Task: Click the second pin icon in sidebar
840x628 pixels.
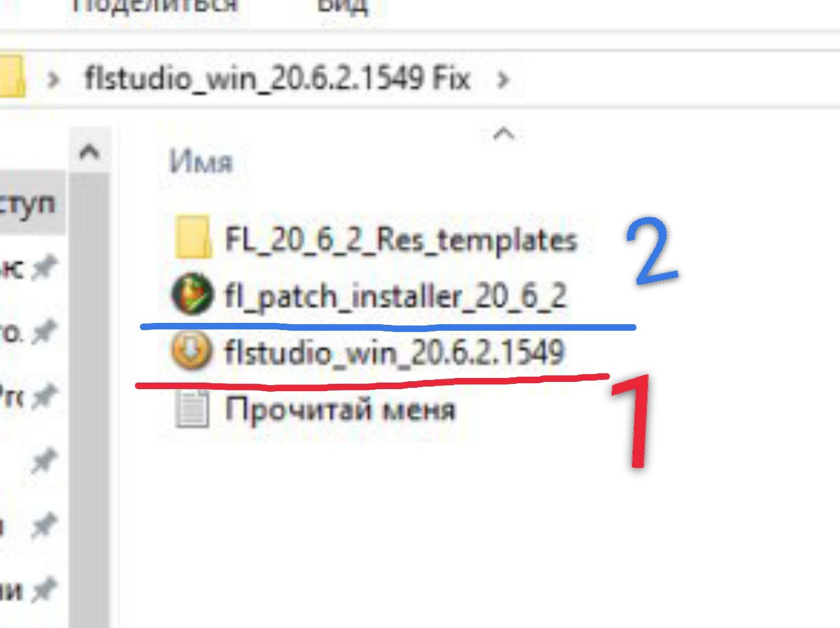Action: (x=45, y=331)
